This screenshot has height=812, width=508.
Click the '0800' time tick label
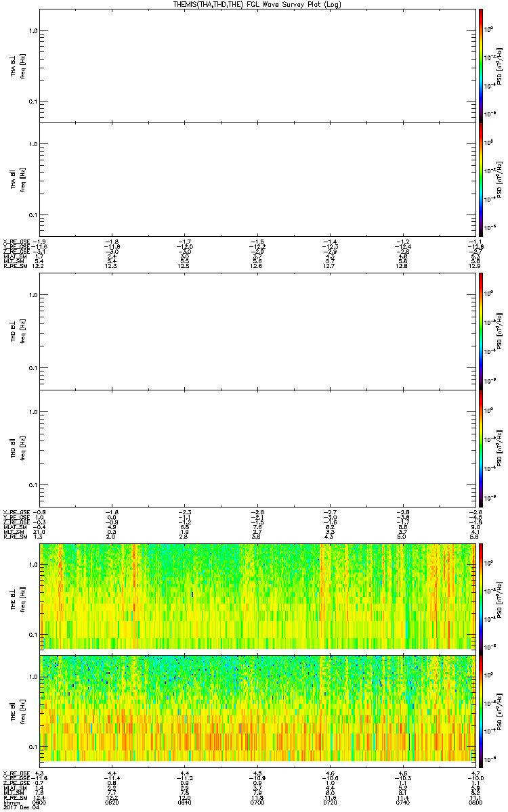(474, 802)
